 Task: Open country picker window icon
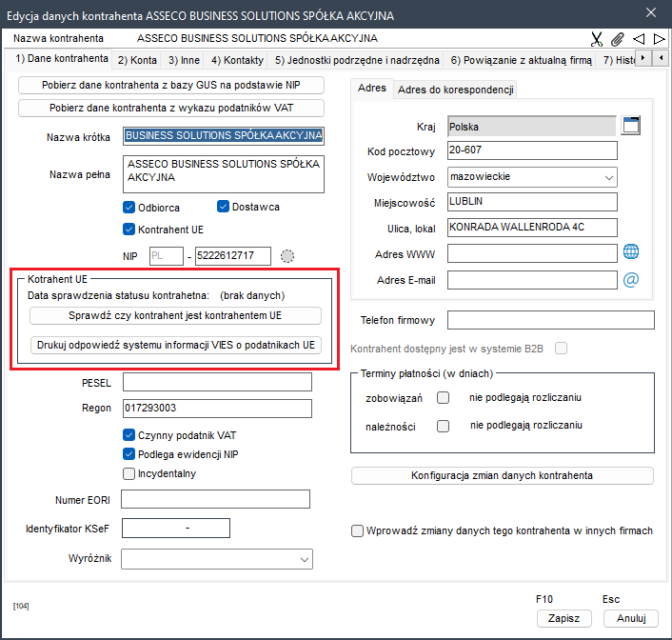pyautogui.click(x=630, y=126)
